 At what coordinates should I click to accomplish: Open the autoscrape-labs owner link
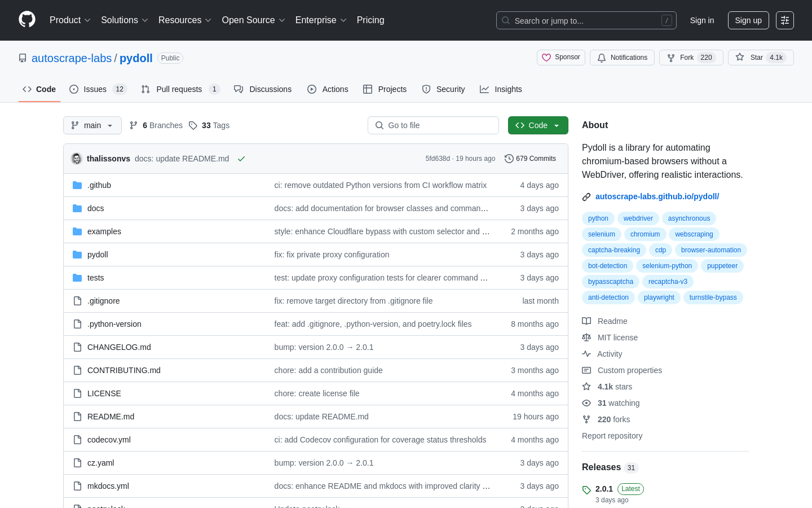[x=72, y=58]
